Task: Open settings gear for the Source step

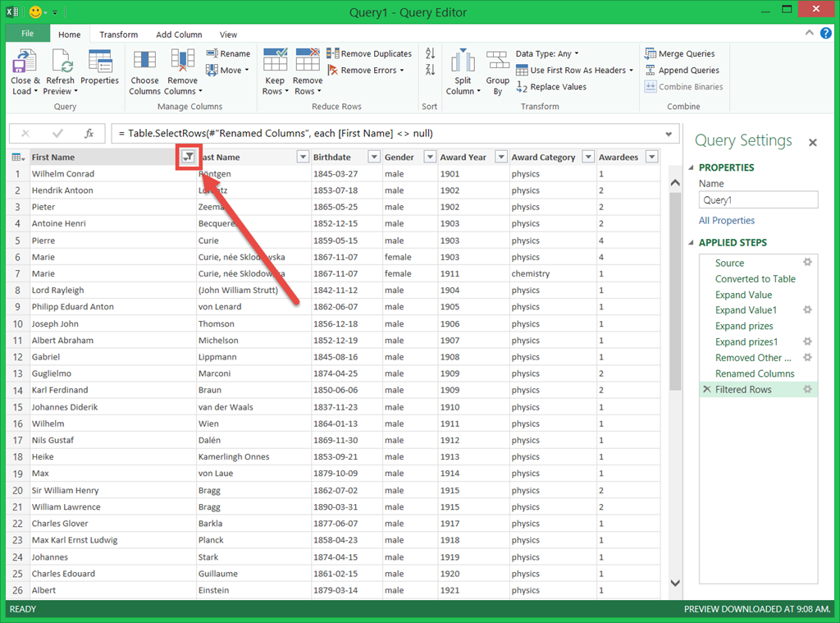Action: (807, 263)
